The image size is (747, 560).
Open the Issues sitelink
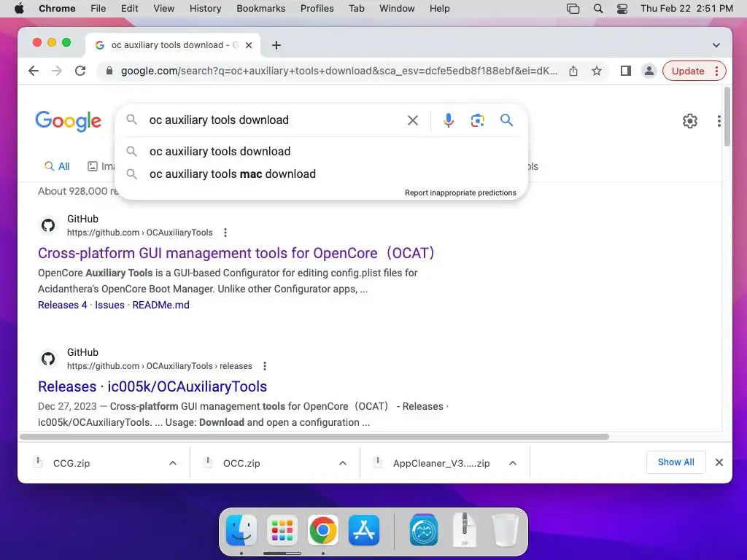(109, 305)
